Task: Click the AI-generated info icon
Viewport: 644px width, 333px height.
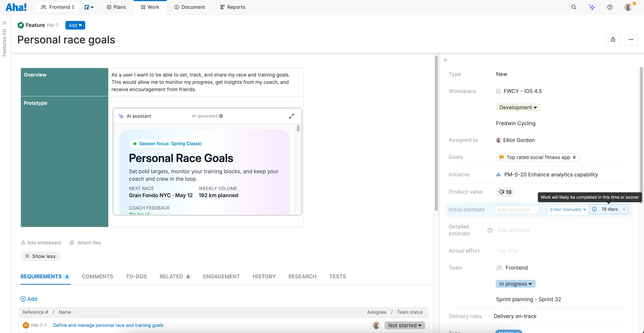Action: (x=221, y=116)
